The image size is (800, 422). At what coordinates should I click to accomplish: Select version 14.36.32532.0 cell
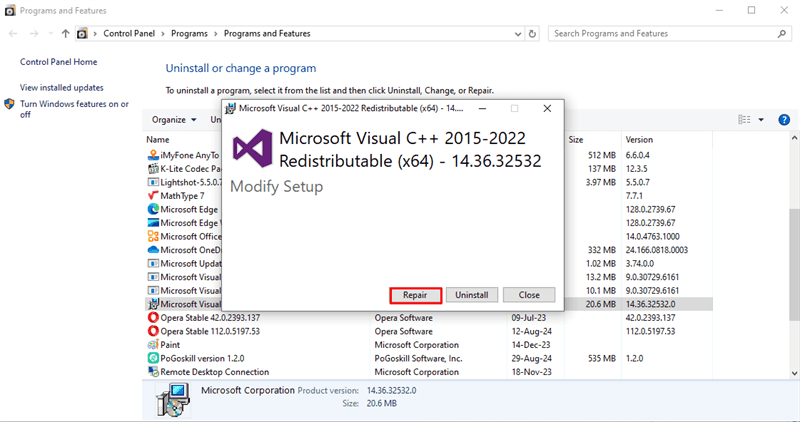click(x=651, y=304)
